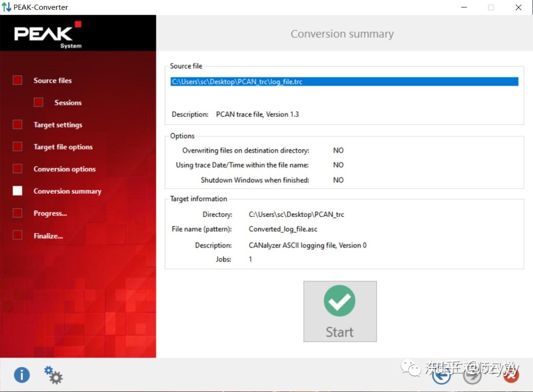533x392 pixels.
Task: Toggle the white Conversion summary step square
Action: coord(17,191)
